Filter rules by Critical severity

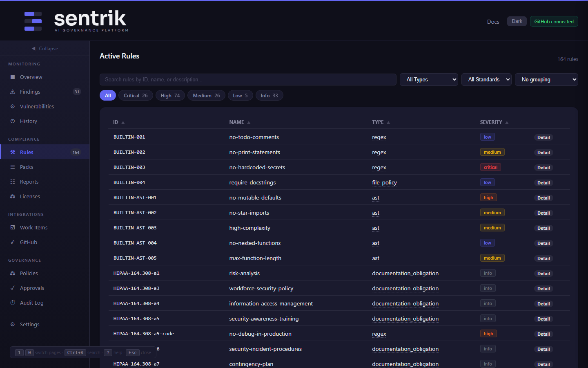click(136, 95)
